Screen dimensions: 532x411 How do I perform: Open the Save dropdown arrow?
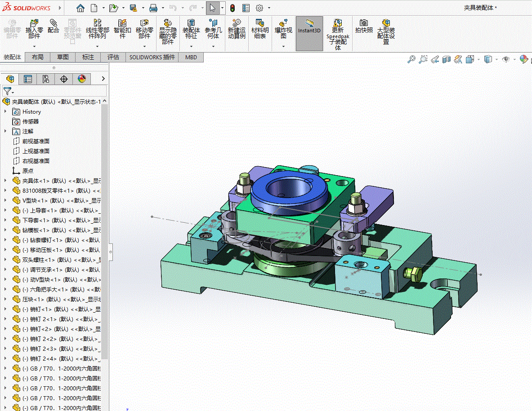(x=143, y=8)
